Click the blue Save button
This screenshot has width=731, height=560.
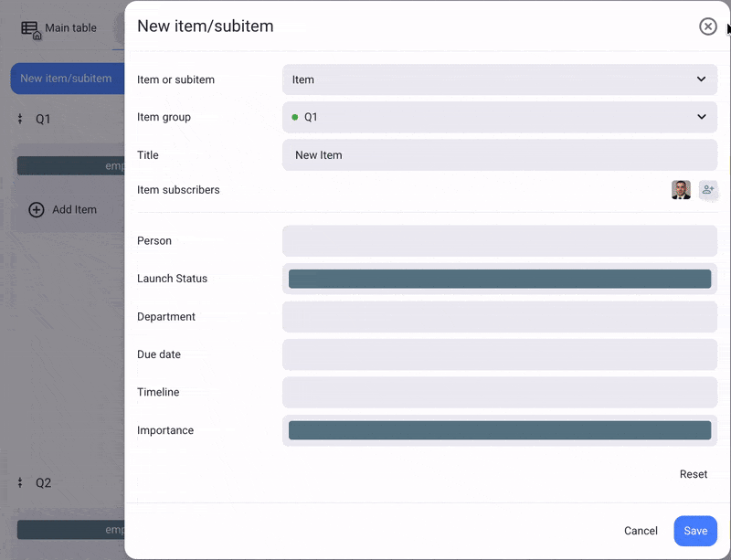(x=694, y=531)
